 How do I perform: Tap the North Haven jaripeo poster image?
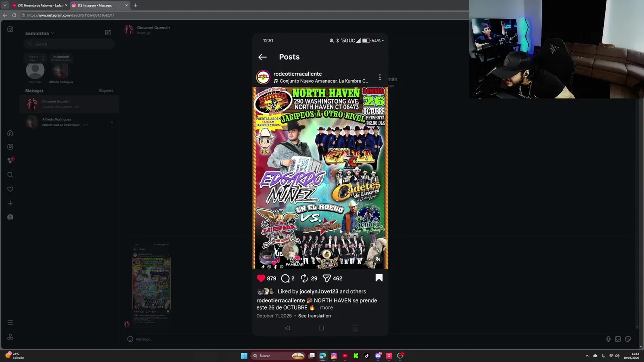pyautogui.click(x=320, y=178)
